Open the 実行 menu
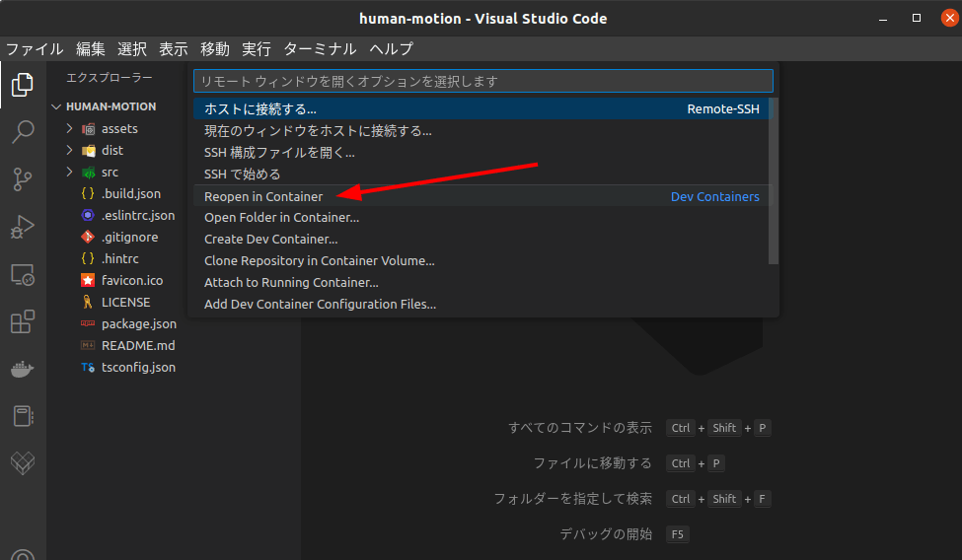 (x=257, y=49)
